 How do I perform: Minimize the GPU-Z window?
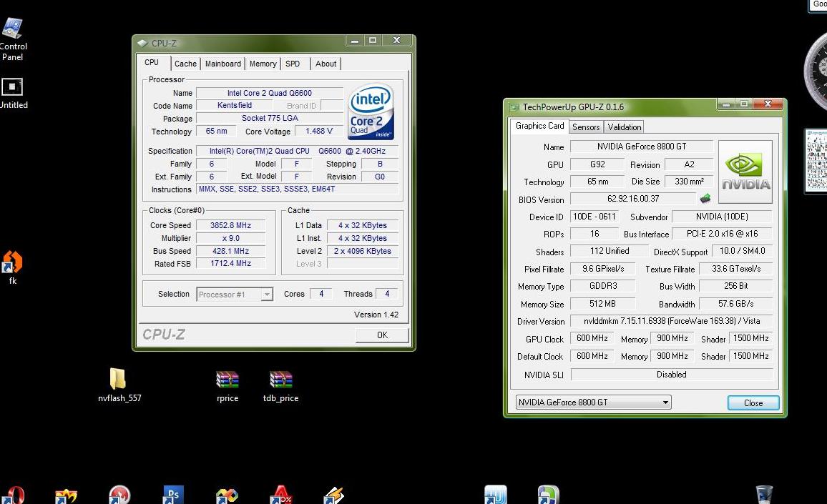pyautogui.click(x=726, y=104)
